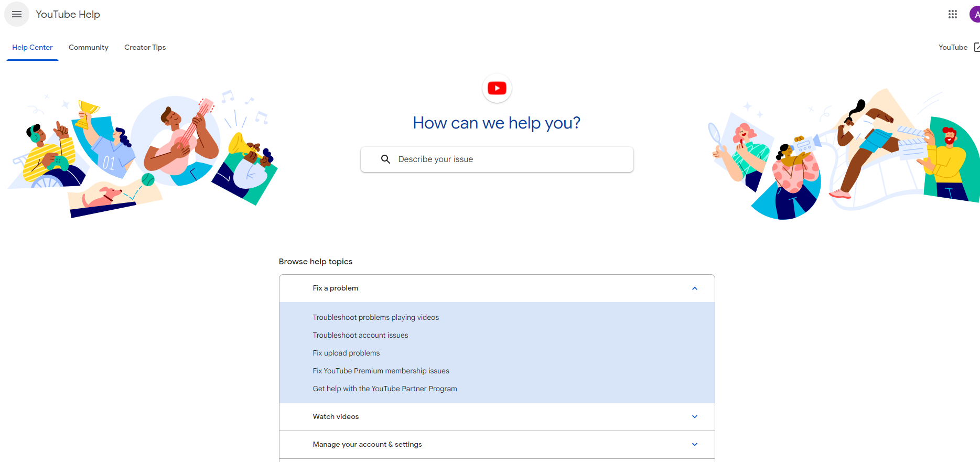Image resolution: width=980 pixels, height=462 pixels.
Task: Open the Google apps grid
Action: point(953,14)
